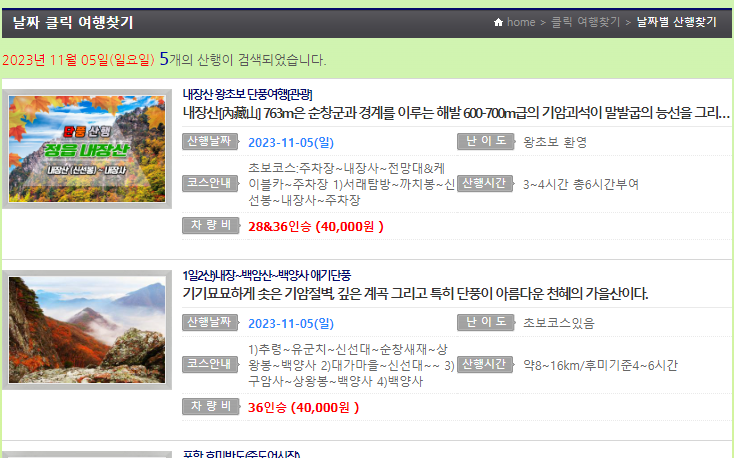Click 코스안내 label in 백암산 card
The image size is (734, 458).
(x=210, y=364)
